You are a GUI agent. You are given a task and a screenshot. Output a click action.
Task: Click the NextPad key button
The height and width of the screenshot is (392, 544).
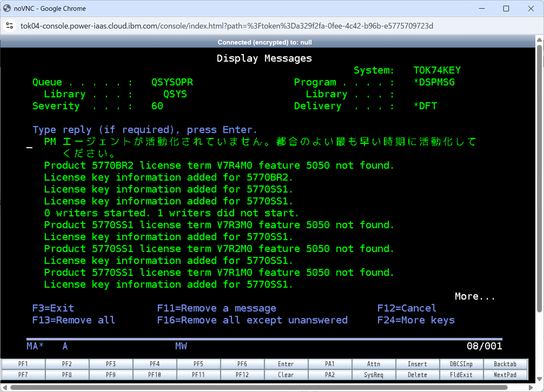point(505,375)
